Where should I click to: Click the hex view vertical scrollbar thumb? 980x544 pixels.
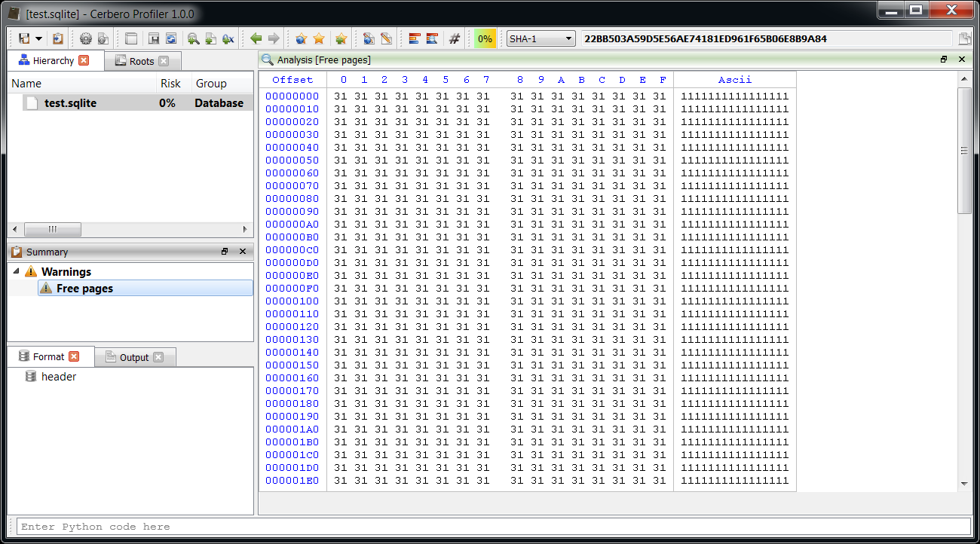[964, 151]
